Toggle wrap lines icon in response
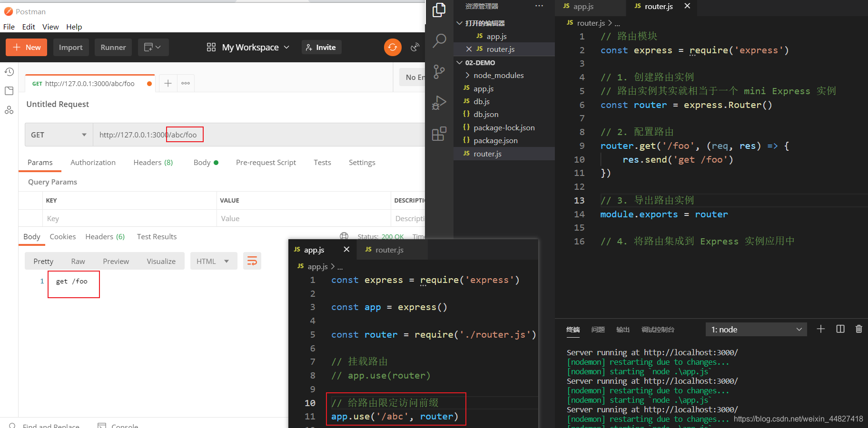The image size is (868, 428). coord(252,261)
